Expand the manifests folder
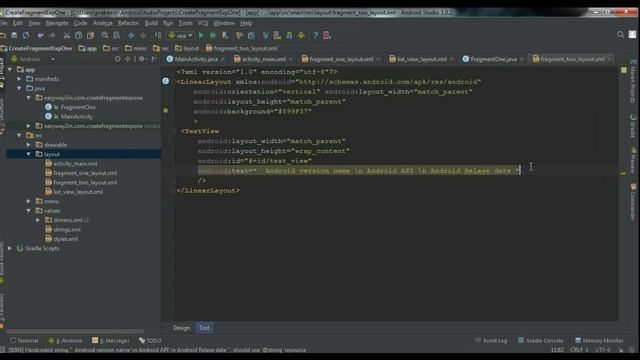Image resolution: width=640 pixels, height=360 pixels. pos(19,79)
